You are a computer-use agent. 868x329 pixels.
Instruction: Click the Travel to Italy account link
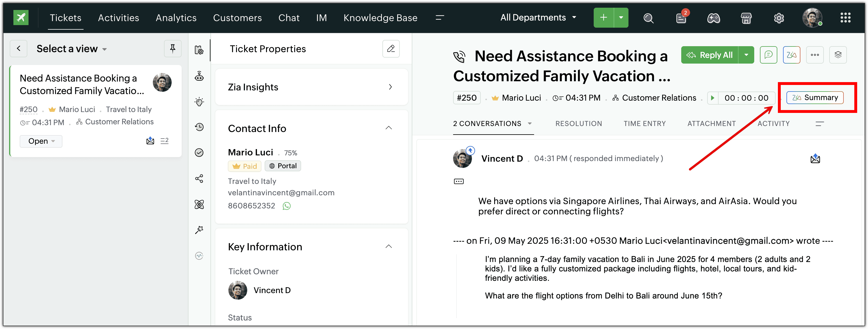point(252,181)
